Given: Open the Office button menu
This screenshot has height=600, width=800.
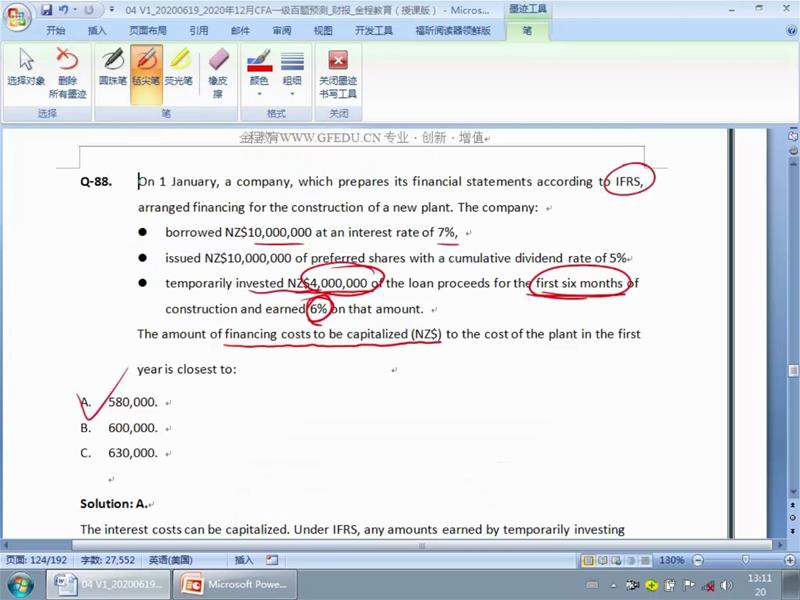Looking at the screenshot, I should 17,14.
